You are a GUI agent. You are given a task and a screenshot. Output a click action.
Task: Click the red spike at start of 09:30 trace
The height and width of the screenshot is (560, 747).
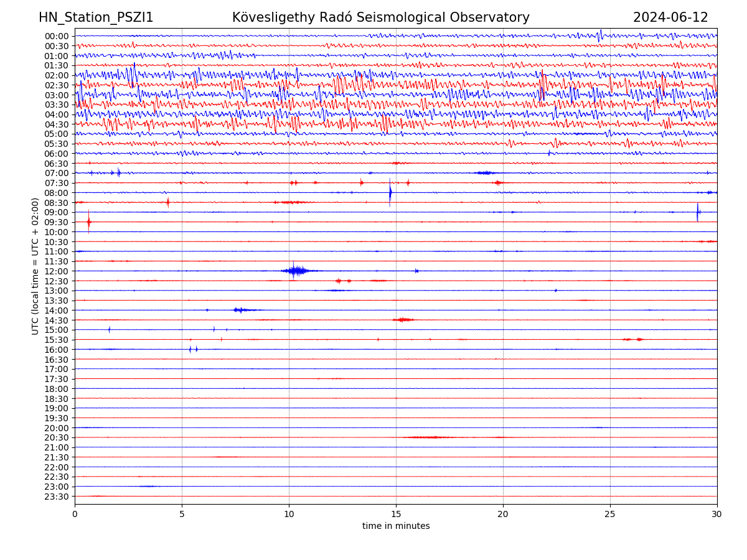pyautogui.click(x=89, y=222)
